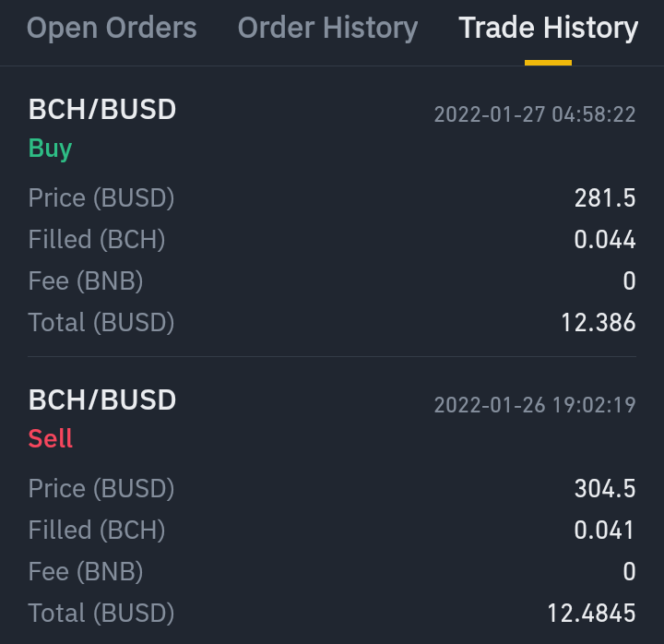Screen dimensions: 664x644
Task: Click the sell price value 304.5
Action: pos(605,488)
